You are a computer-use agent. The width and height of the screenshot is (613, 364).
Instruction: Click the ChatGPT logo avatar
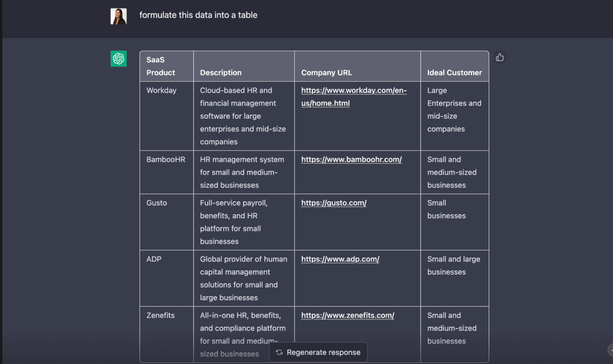pyautogui.click(x=118, y=59)
